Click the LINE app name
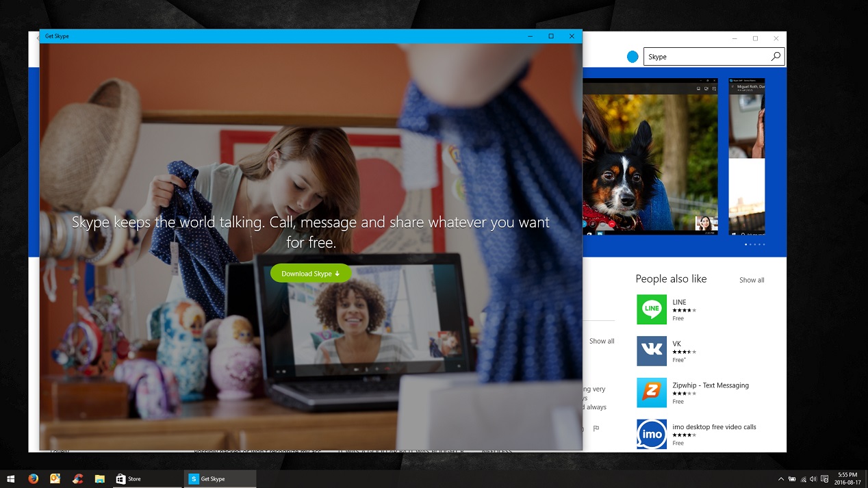868x488 pixels. [679, 302]
